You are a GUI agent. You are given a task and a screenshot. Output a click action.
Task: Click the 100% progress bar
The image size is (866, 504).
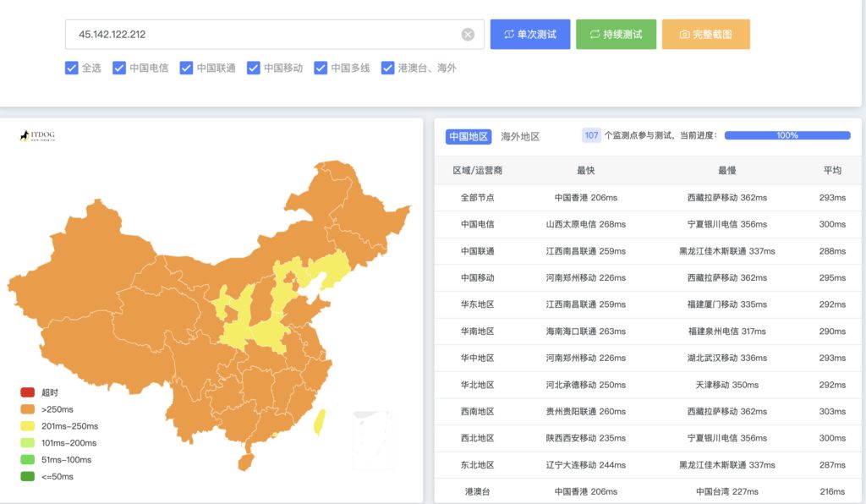tap(787, 135)
